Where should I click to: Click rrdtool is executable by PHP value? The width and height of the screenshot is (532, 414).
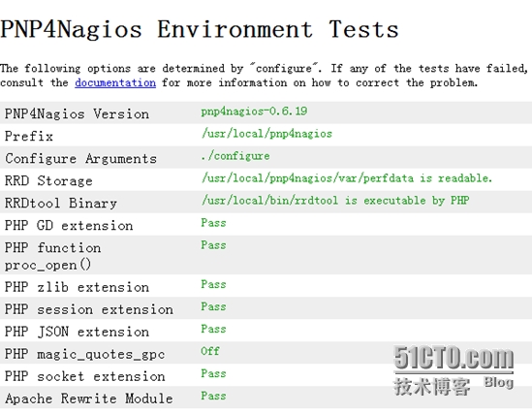coord(335,201)
